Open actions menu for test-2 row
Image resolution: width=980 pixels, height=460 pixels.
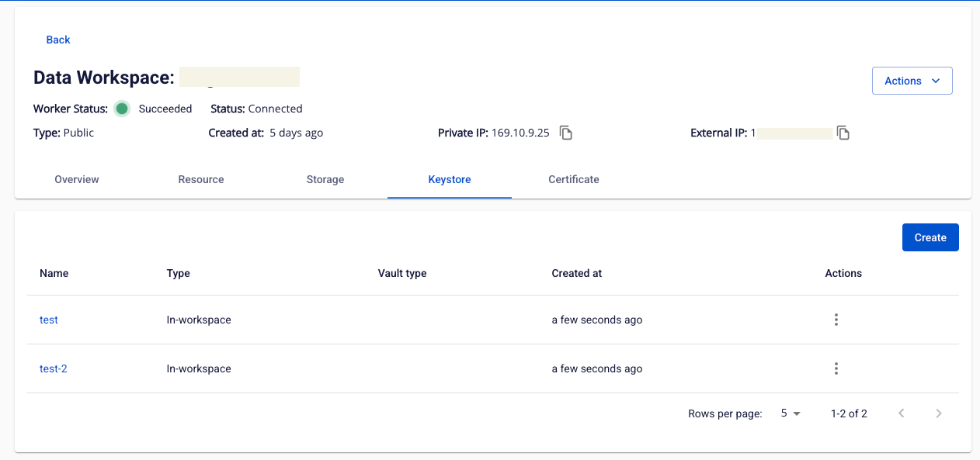point(836,368)
